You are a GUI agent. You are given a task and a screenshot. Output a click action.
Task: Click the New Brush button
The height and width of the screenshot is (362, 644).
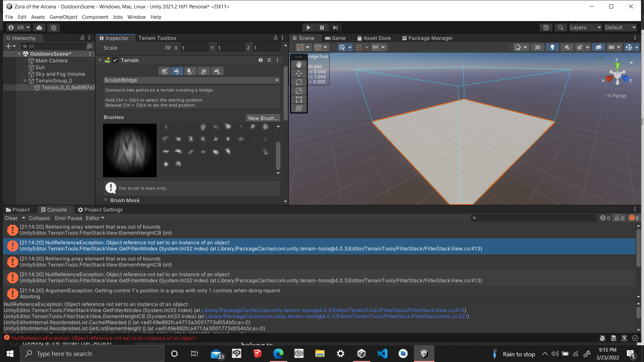coord(263,118)
